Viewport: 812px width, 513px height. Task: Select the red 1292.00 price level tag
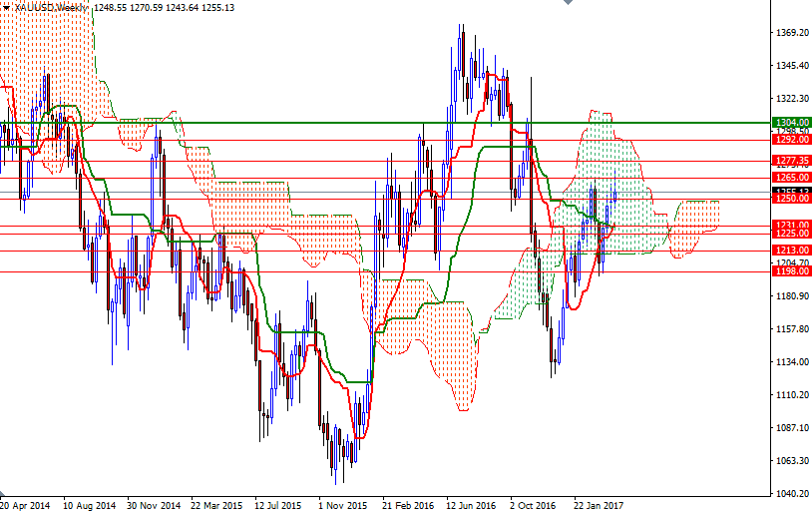pos(790,140)
